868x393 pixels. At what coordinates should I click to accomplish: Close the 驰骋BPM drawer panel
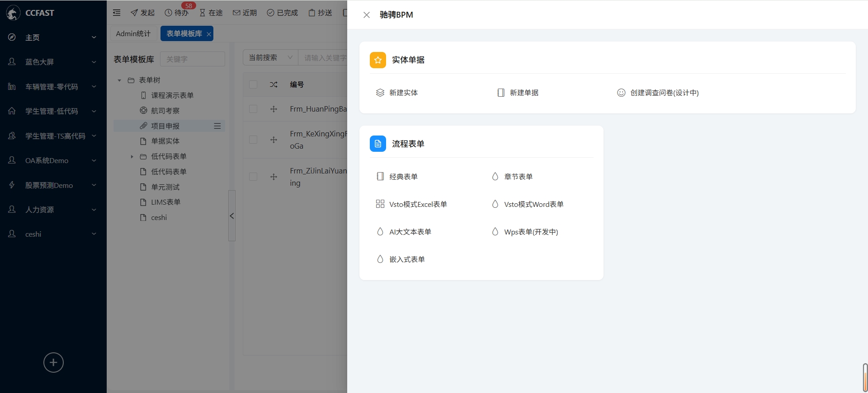(367, 15)
